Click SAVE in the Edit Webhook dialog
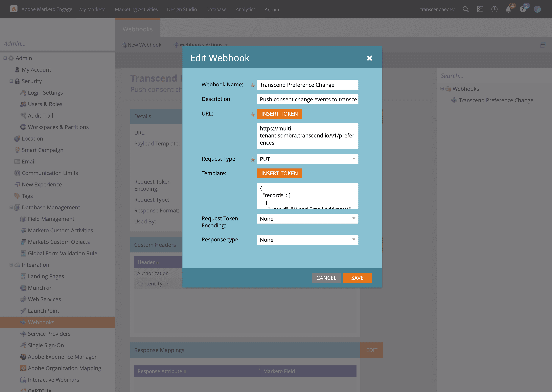 [357, 278]
